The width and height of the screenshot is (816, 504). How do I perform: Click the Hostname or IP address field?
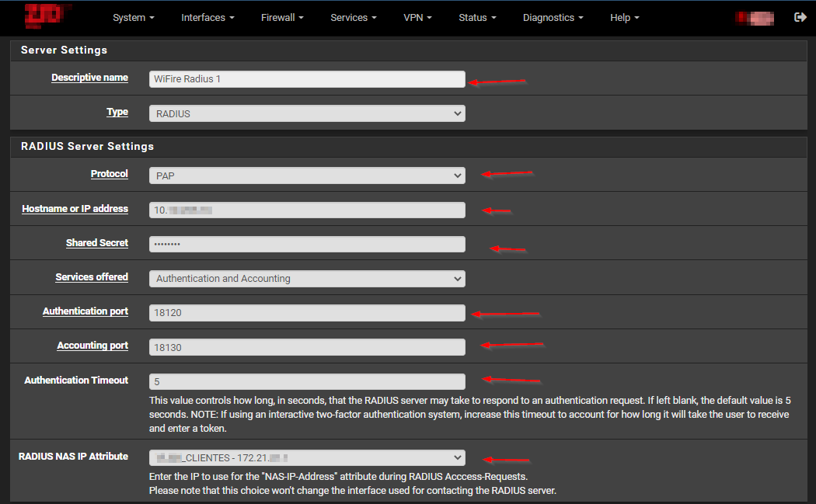tap(307, 210)
